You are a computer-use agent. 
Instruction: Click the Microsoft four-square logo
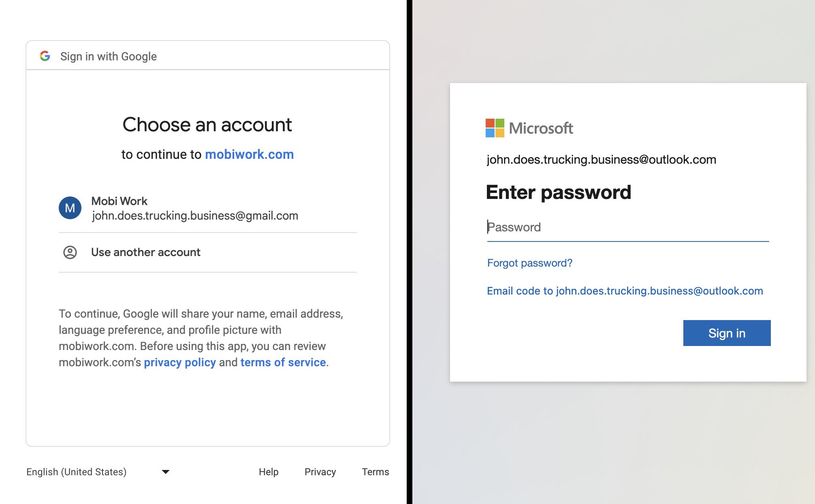[x=495, y=128]
